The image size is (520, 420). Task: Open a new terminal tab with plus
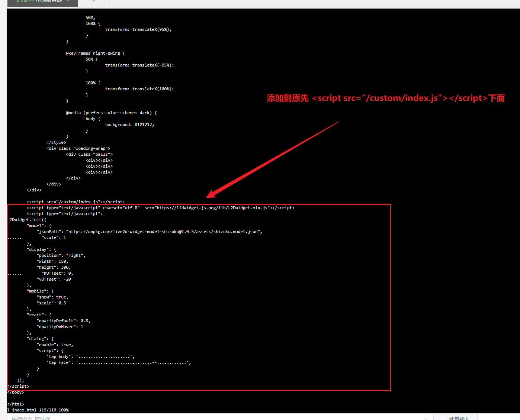tap(94, 1)
